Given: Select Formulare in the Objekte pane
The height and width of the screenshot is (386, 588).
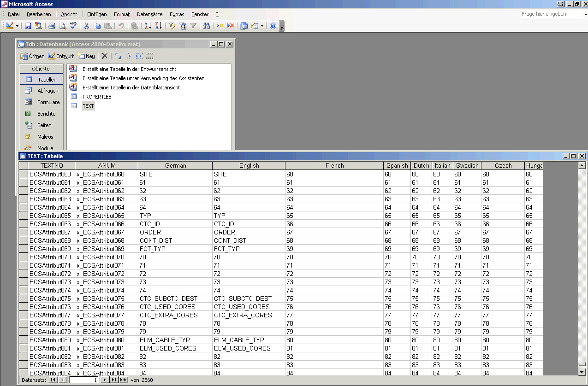Looking at the screenshot, I should pos(42,102).
